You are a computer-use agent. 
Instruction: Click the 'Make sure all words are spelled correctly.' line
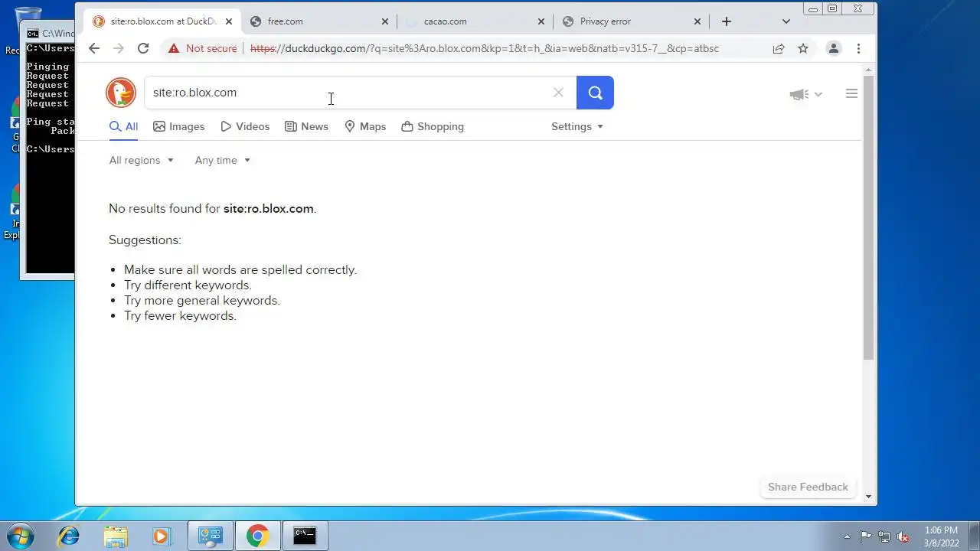pyautogui.click(x=240, y=269)
